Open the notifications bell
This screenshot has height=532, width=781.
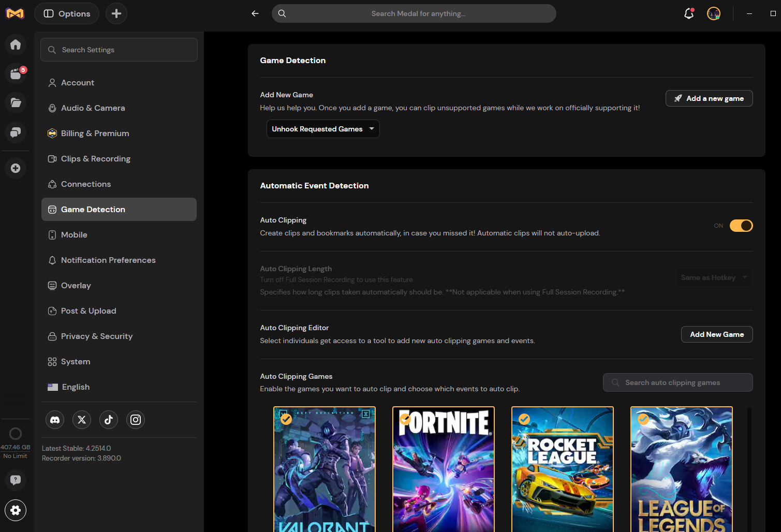(x=689, y=13)
